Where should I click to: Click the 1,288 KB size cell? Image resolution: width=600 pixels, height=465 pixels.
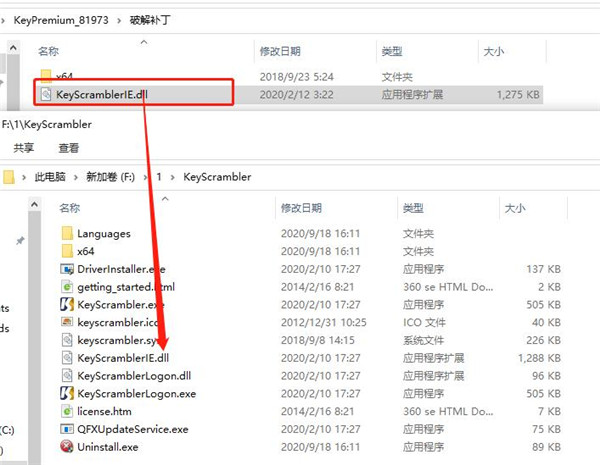tap(539, 358)
